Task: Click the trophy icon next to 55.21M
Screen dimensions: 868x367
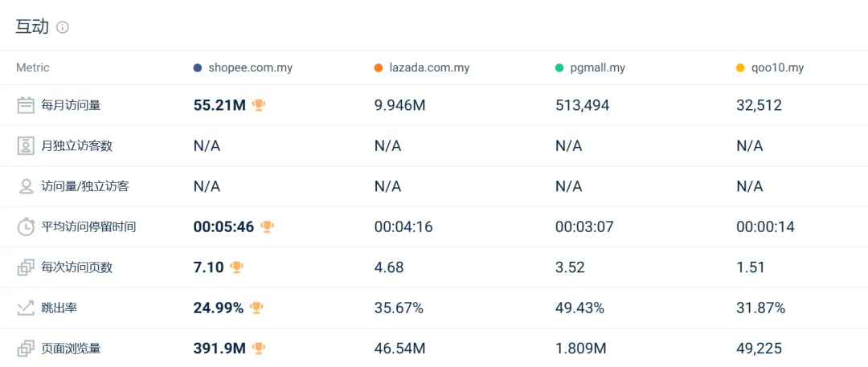Action: pyautogui.click(x=259, y=105)
